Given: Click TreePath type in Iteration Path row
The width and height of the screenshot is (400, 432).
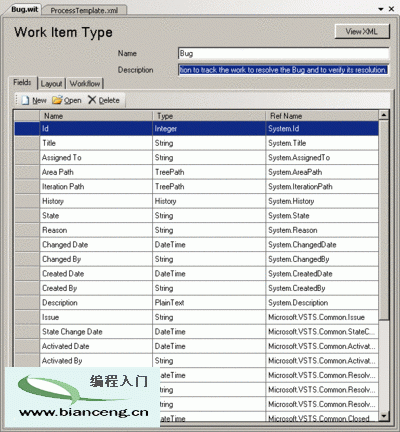Looking at the screenshot, I should (209, 187).
